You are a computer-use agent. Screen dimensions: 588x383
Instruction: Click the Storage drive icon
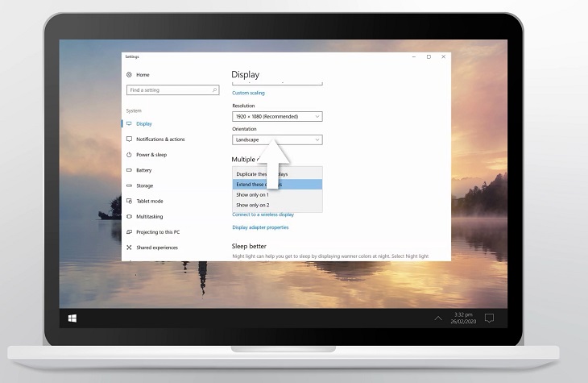pyautogui.click(x=130, y=185)
